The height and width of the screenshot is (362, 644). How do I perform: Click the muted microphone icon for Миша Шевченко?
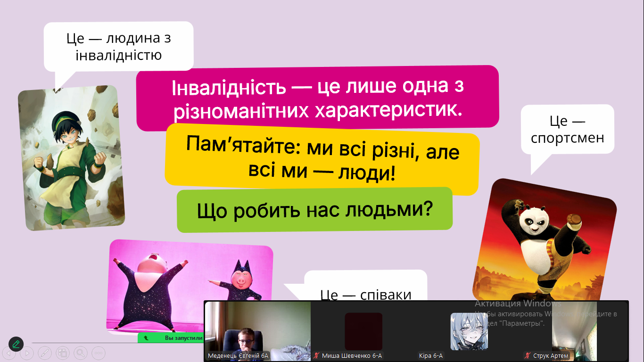(x=316, y=356)
